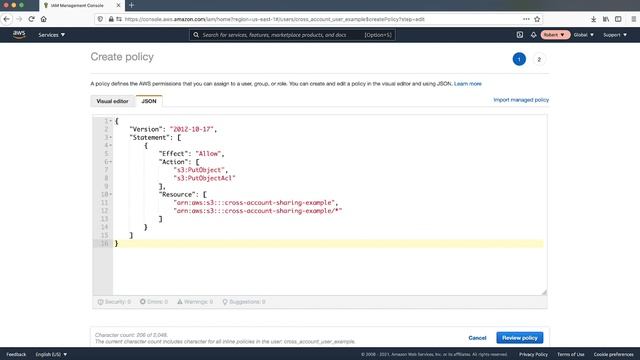Screen dimensions: 640x360
Task: Click the address bar URL
Action: point(274,19)
